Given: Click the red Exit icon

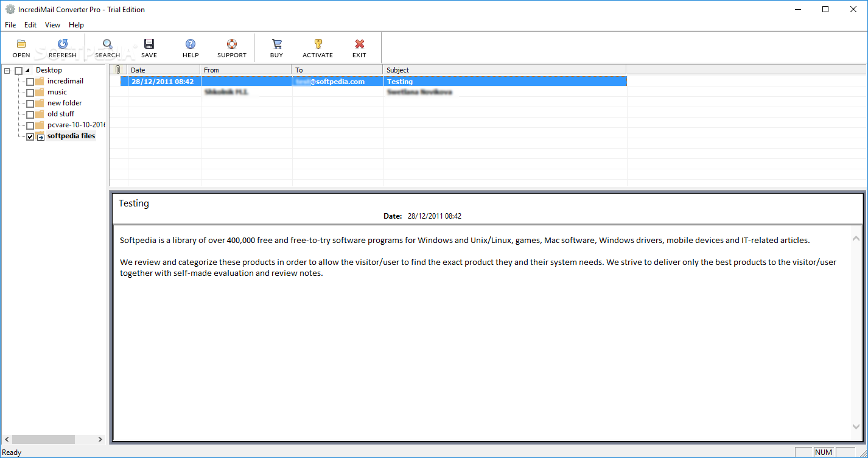Looking at the screenshot, I should point(359,44).
